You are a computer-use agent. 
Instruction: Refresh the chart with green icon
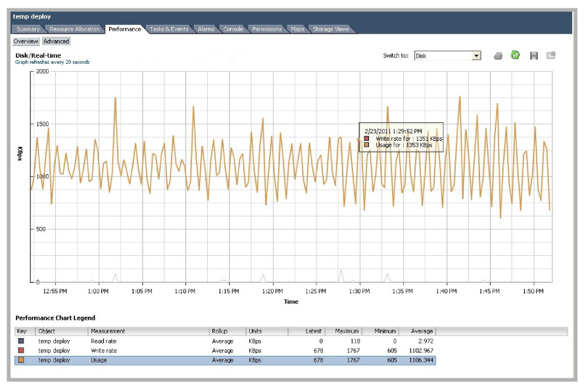515,55
